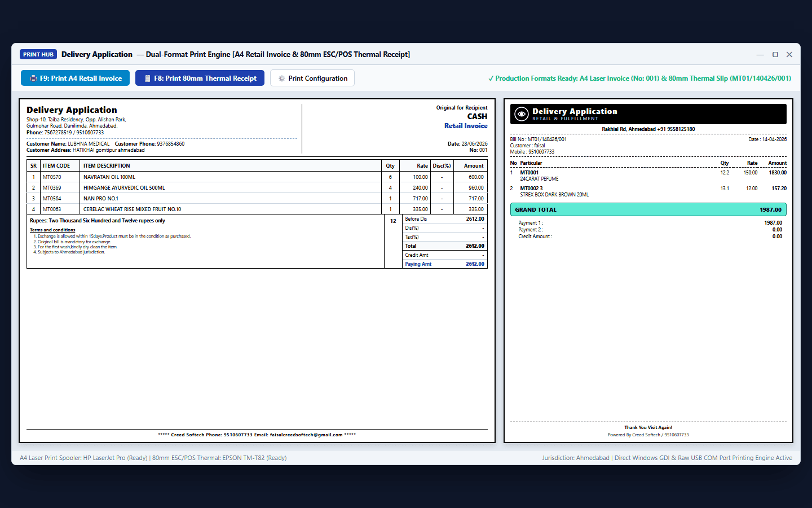Minimize the Delivery Application window
The image size is (812, 508).
[x=760, y=54]
